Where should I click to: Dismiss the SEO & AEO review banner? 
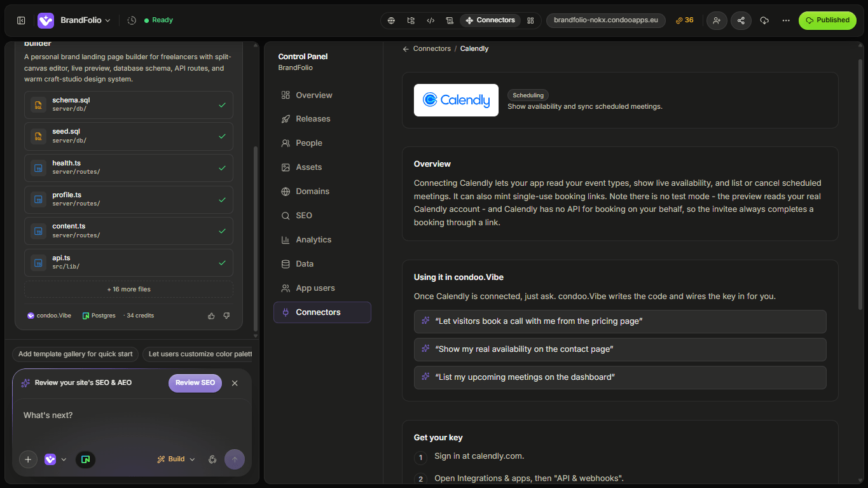coord(235,383)
